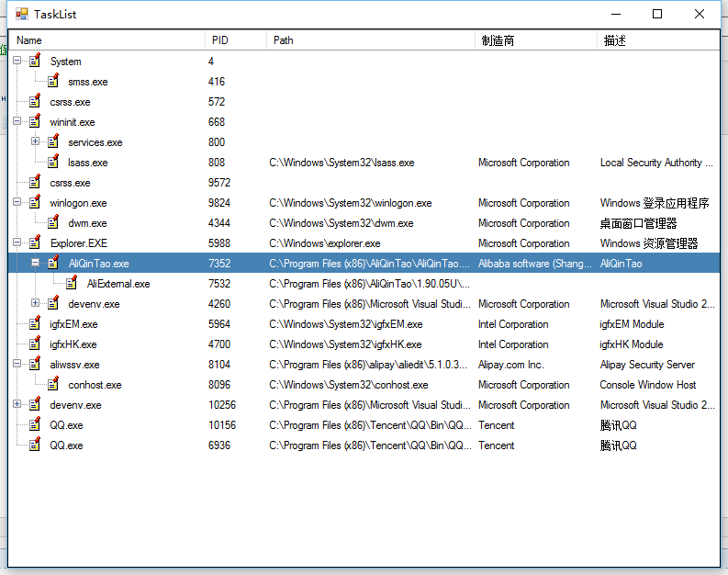Click the Console Window Host description
Viewport: 728px width, 575px height.
[x=648, y=385]
